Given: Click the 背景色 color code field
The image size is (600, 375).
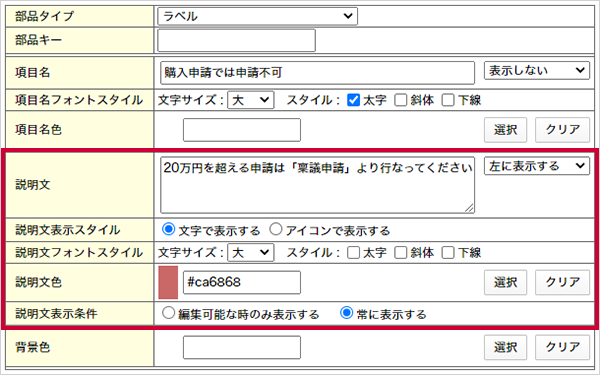Looking at the screenshot, I should click(x=242, y=347).
